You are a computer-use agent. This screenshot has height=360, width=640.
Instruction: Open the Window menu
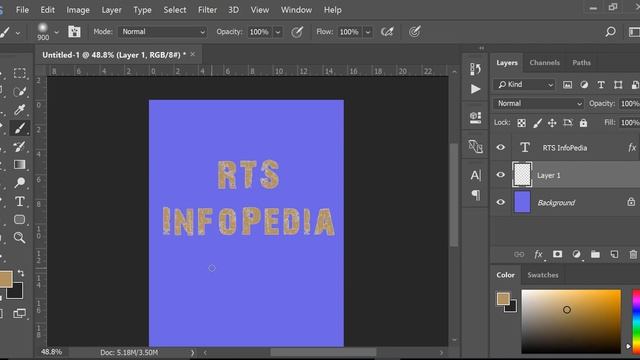point(296,10)
